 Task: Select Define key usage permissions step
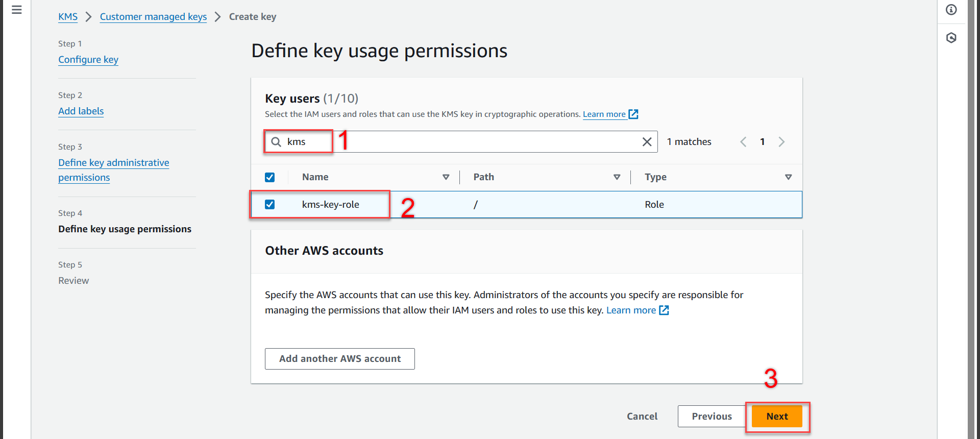[125, 229]
